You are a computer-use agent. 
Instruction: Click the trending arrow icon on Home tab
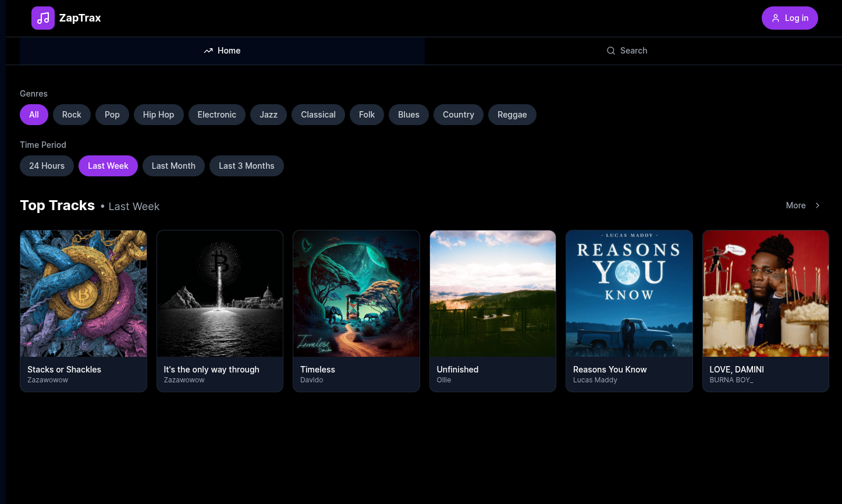click(209, 51)
